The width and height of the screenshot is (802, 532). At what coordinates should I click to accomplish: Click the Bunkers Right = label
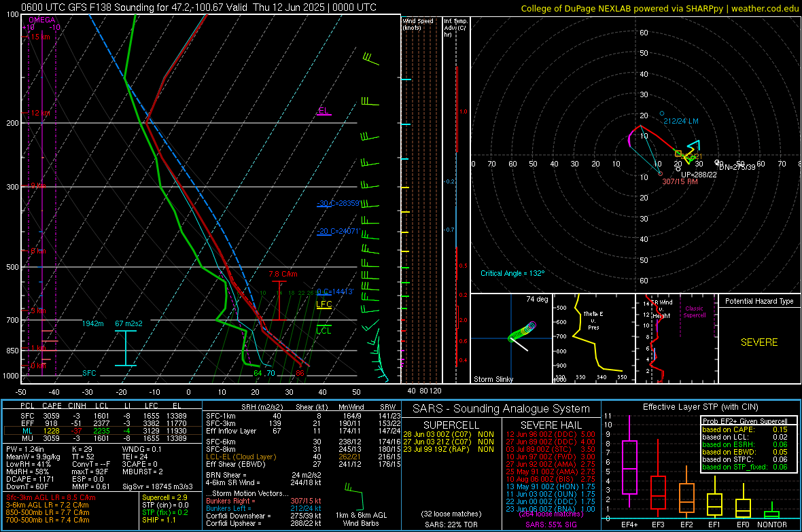pos(230,501)
